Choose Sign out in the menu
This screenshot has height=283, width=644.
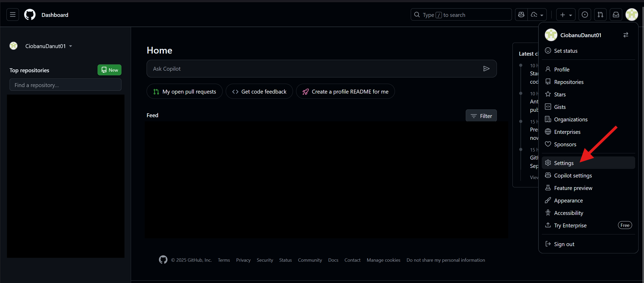(564, 244)
